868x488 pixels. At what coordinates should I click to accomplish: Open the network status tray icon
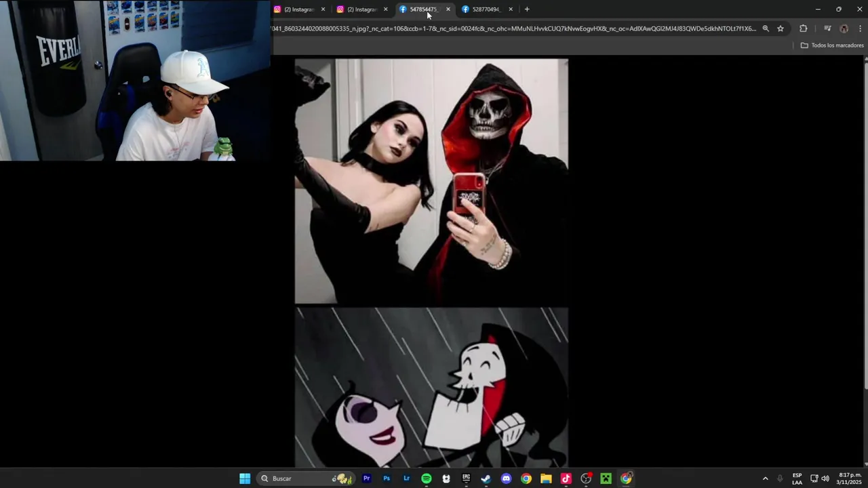pos(814,479)
